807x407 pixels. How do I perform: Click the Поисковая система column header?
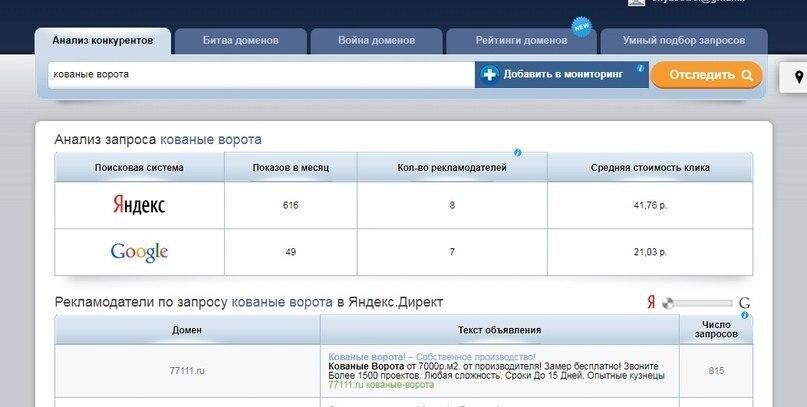coord(139,167)
